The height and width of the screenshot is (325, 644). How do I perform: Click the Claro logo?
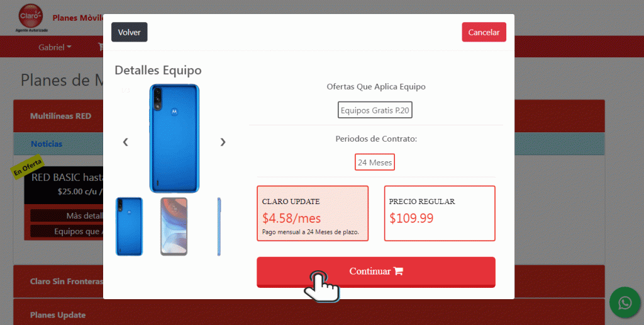pos(31,17)
